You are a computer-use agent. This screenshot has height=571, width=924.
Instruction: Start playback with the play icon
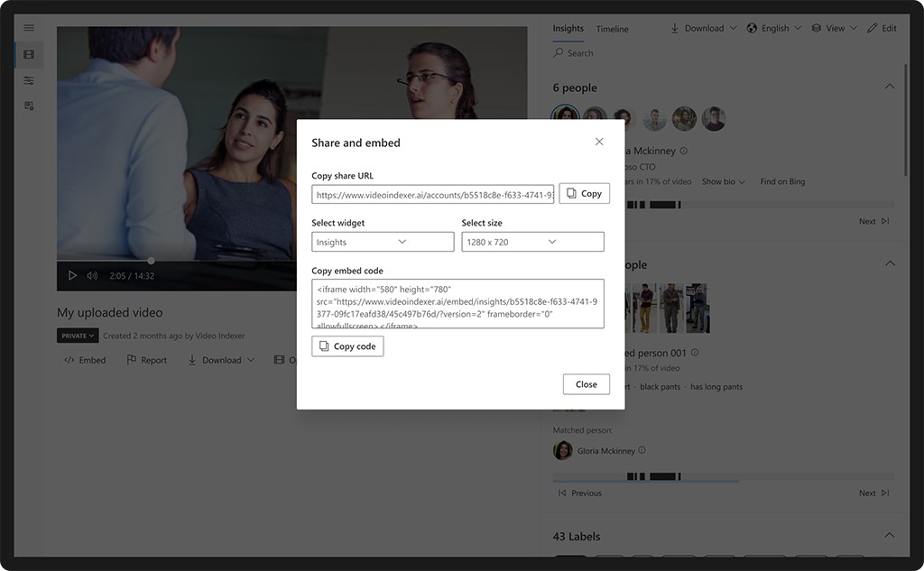[72, 275]
